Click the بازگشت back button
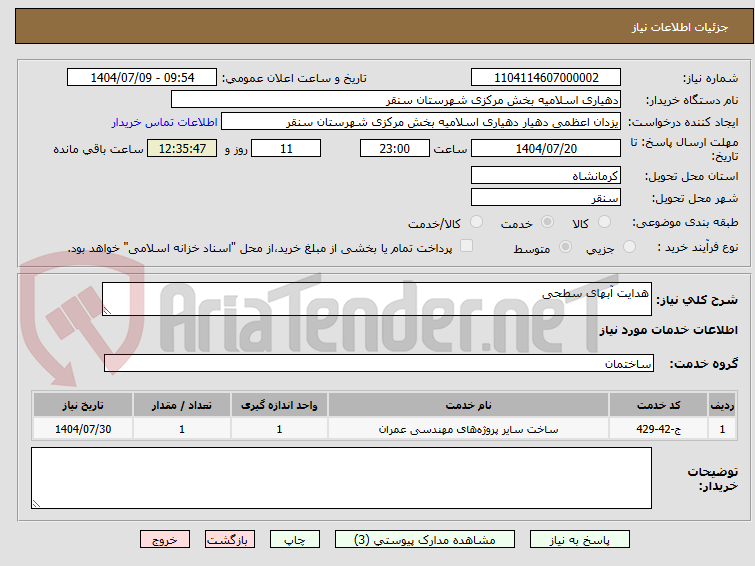This screenshot has height=566, width=755. tap(230, 540)
